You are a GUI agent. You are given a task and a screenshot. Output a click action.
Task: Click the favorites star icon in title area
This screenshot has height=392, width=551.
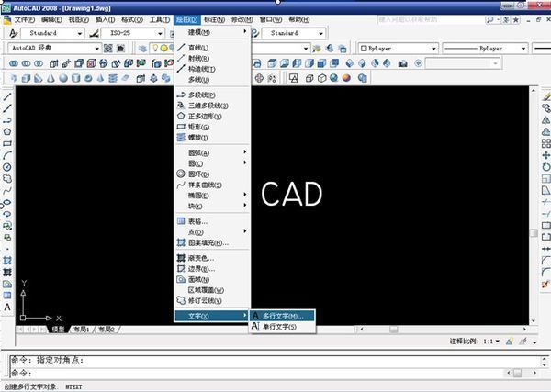pos(515,19)
